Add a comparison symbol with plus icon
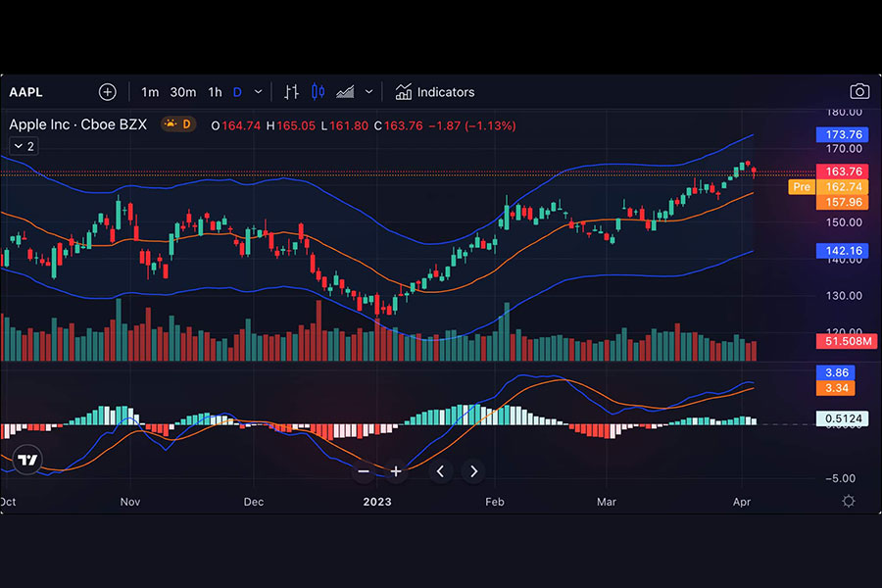The image size is (882, 588). tap(108, 92)
